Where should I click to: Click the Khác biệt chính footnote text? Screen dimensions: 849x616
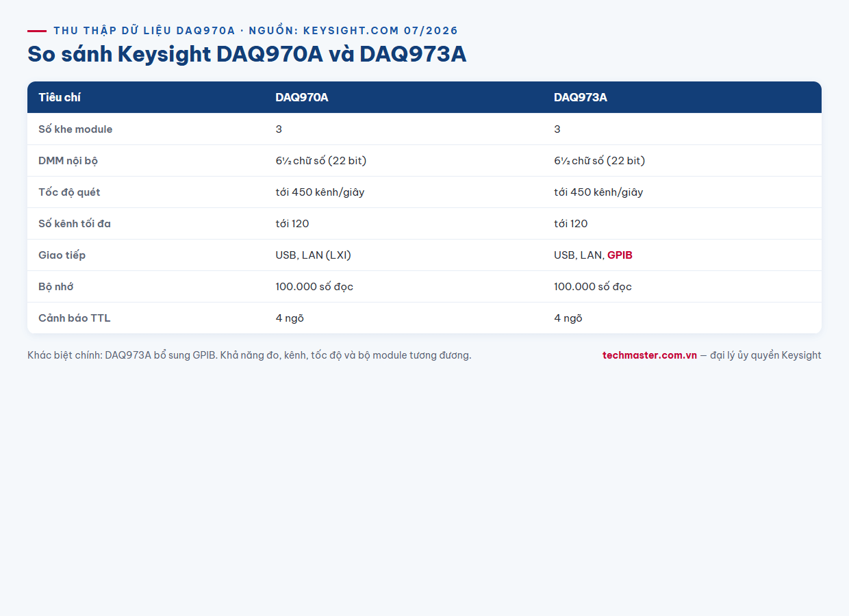[249, 355]
